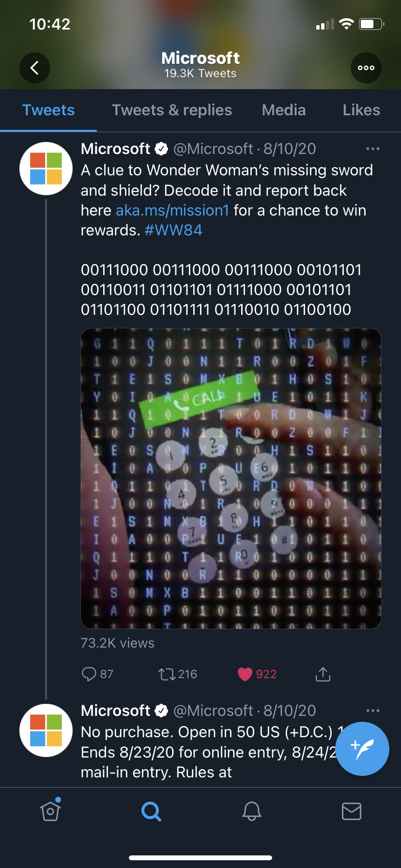Open the Notifications bell tab
Screen dimensions: 401x868
(252, 811)
